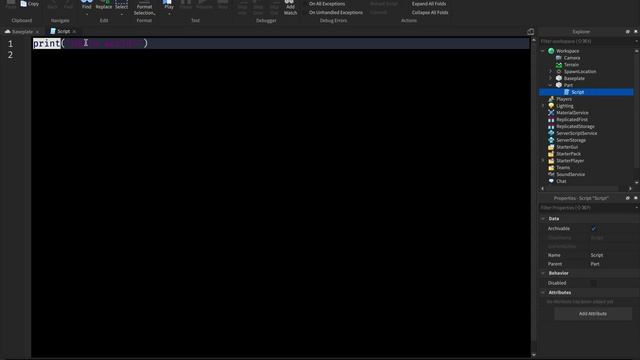Expand the SpawnLocation node
640x360 pixels.
(x=551, y=71)
